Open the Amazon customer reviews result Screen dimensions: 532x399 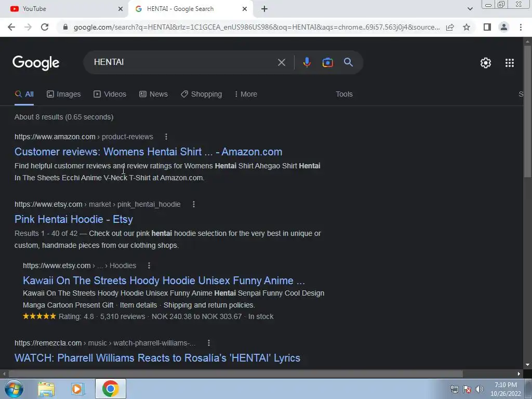tap(148, 152)
